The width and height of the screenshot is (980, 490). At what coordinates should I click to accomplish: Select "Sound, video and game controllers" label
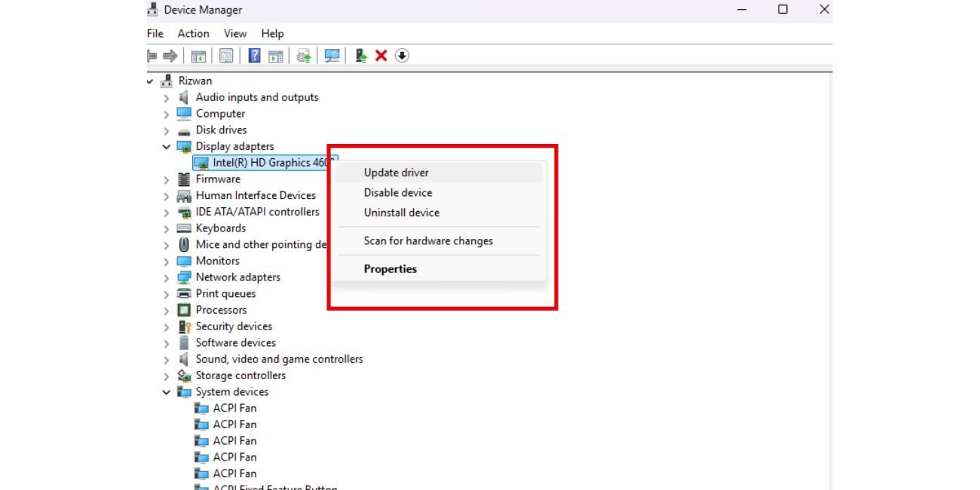click(x=279, y=360)
